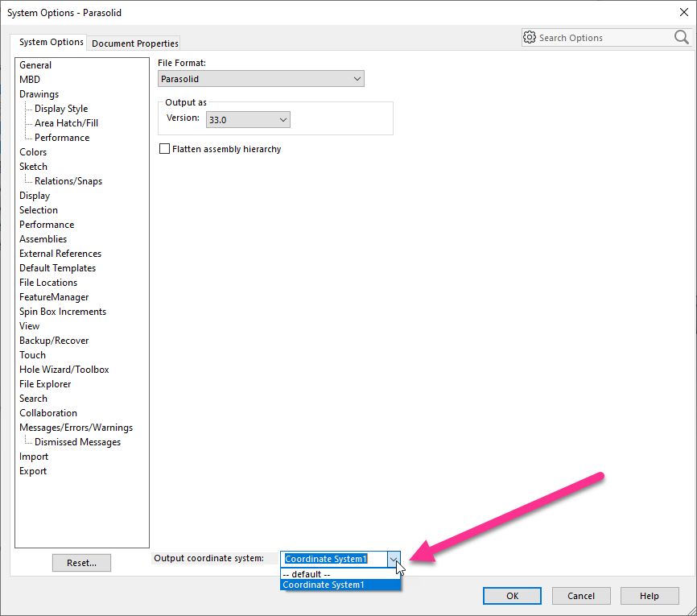Image resolution: width=697 pixels, height=616 pixels.
Task: Select Spin Box Increments option
Action: (x=63, y=312)
